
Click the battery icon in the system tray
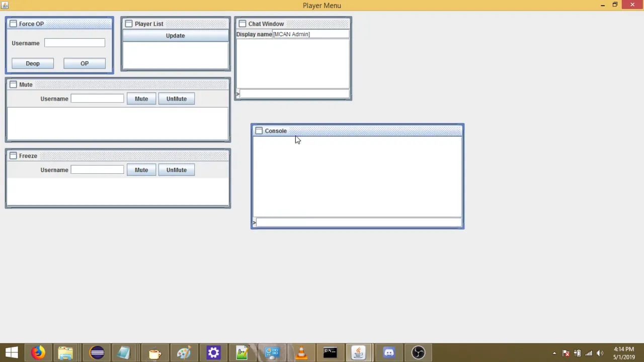point(578,353)
